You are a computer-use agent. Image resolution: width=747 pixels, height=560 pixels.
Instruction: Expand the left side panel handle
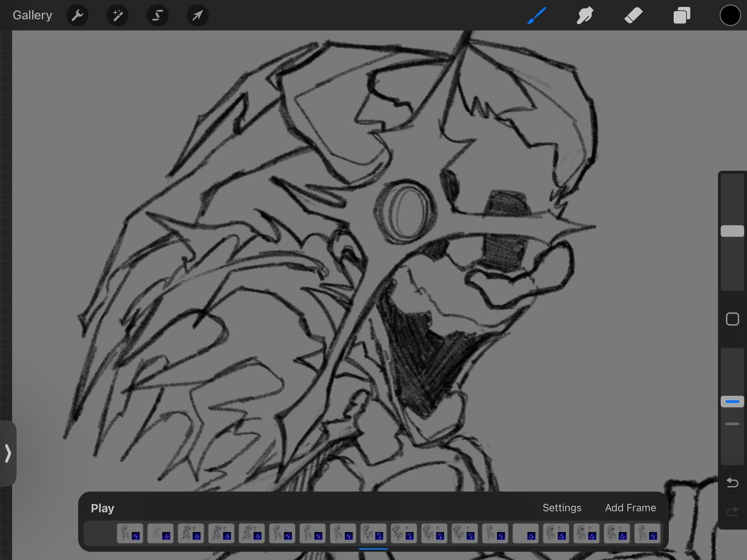[x=7, y=453]
